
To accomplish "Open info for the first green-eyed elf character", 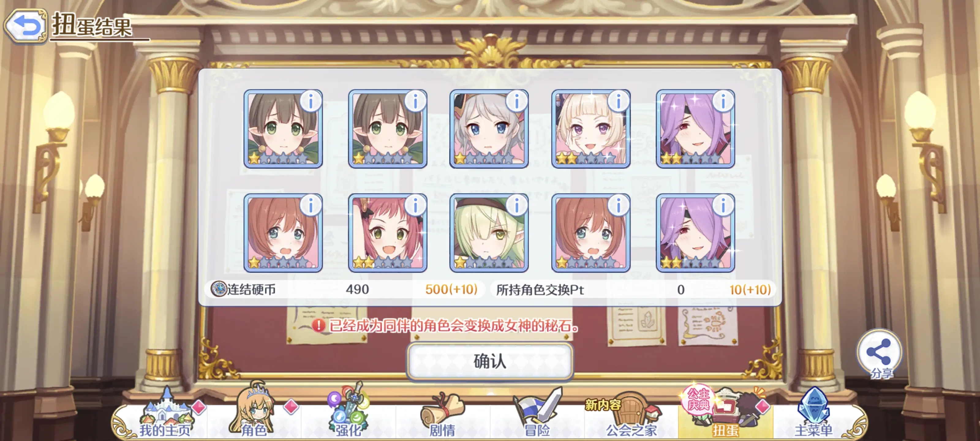I will point(311,102).
